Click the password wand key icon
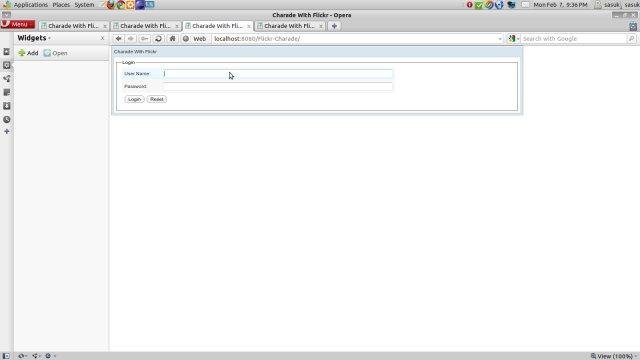Image resolution: width=640 pixels, height=360 pixels. coord(144,39)
